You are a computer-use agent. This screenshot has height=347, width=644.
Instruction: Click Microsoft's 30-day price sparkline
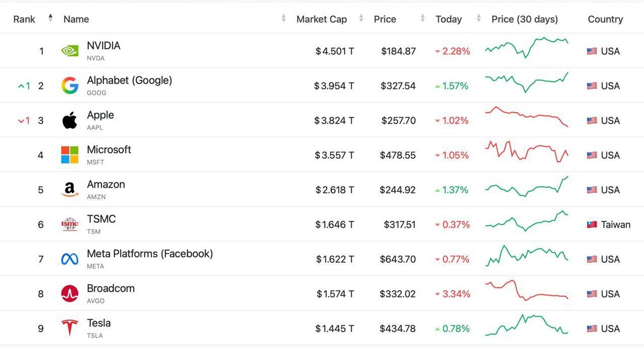click(x=526, y=151)
